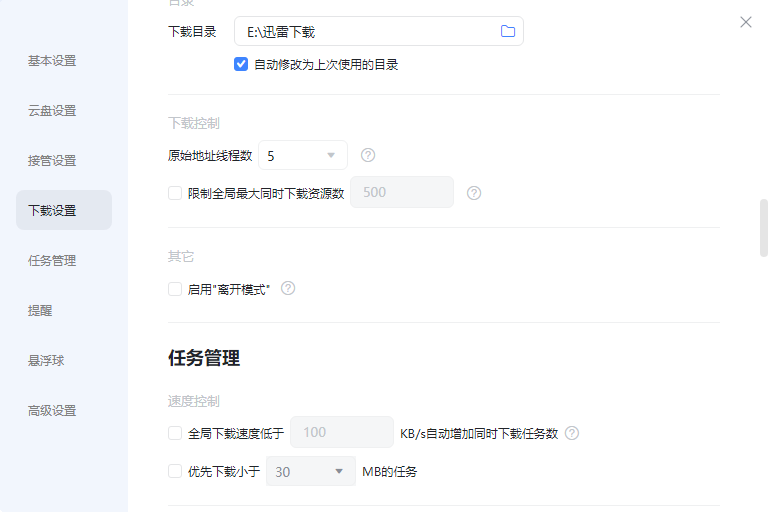Select 下载设置 in sidebar
Viewport: 768px width, 512px height.
(x=64, y=210)
